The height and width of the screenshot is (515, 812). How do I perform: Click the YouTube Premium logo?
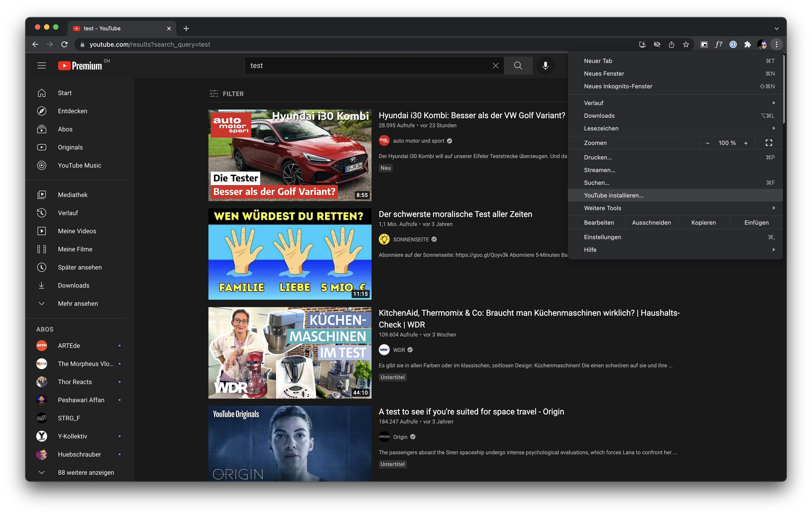tap(80, 66)
